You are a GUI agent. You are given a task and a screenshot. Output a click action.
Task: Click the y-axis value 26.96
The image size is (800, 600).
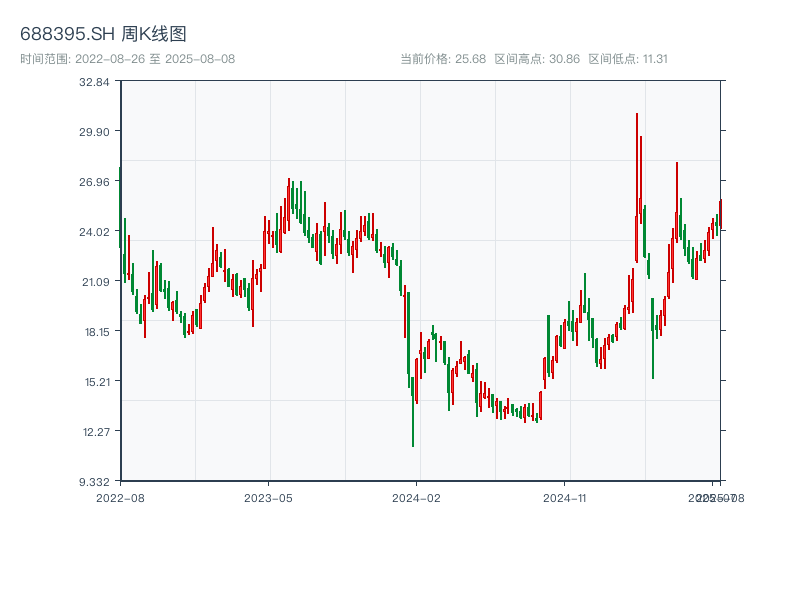pos(94,182)
